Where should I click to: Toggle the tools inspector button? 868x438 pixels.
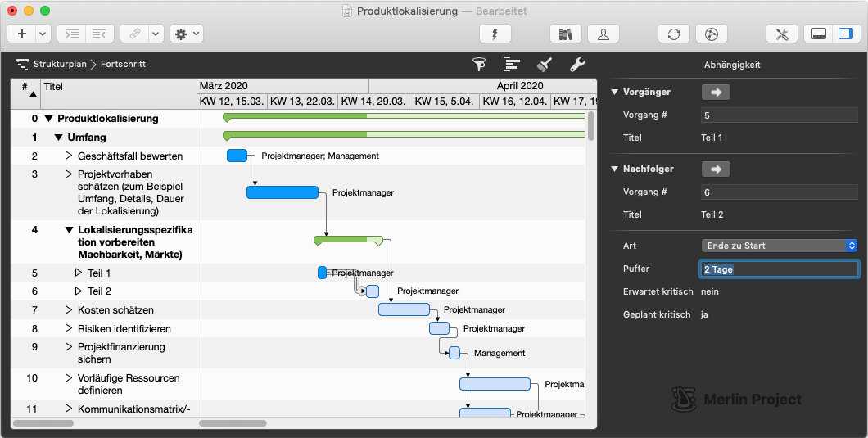click(781, 34)
